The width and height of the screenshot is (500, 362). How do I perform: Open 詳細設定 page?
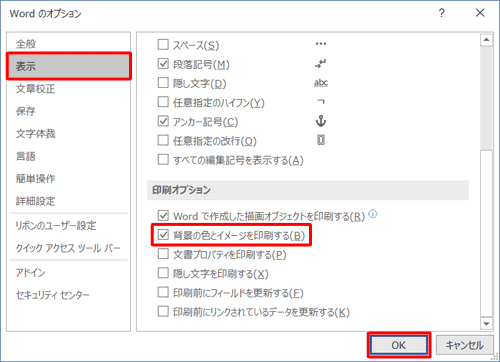[x=36, y=201]
